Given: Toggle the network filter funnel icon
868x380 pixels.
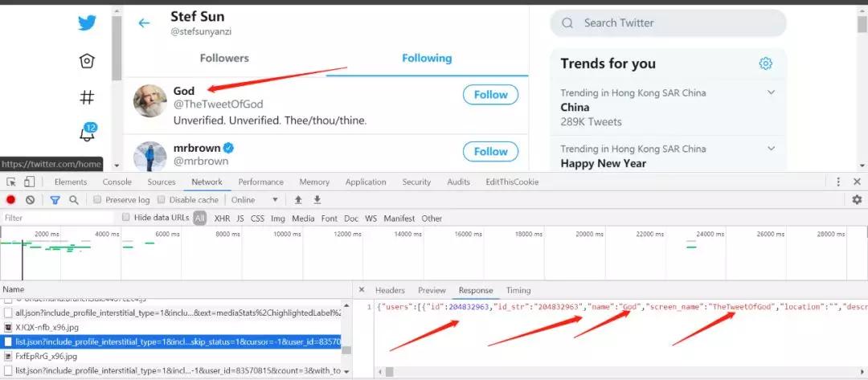Looking at the screenshot, I should pyautogui.click(x=55, y=200).
